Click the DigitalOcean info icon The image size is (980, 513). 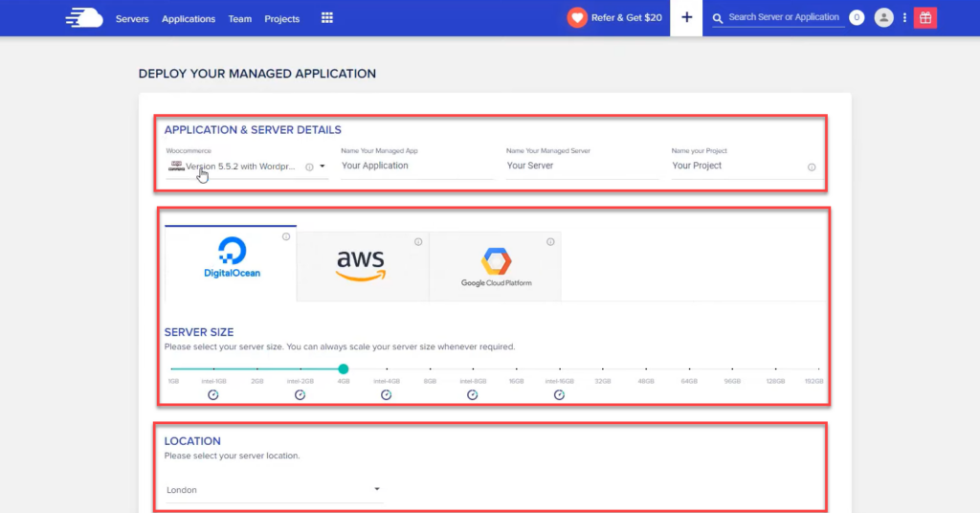tap(285, 236)
